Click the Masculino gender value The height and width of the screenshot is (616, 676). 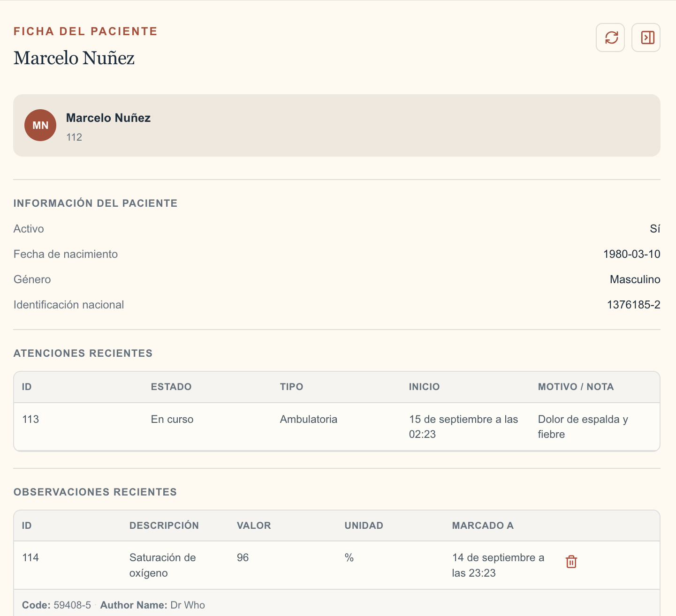pyautogui.click(x=635, y=279)
